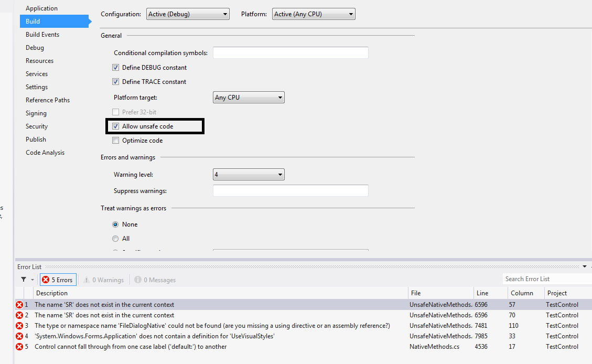Open the Reference Paths tab

[48, 100]
